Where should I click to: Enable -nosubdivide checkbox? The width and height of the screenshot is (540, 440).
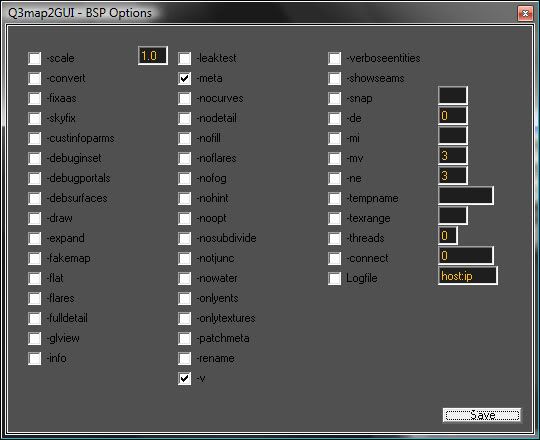[185, 238]
